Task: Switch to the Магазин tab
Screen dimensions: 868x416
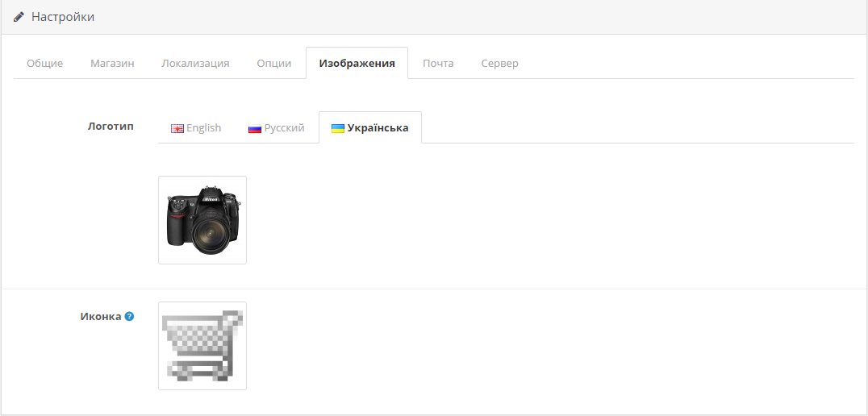Action: coord(112,64)
